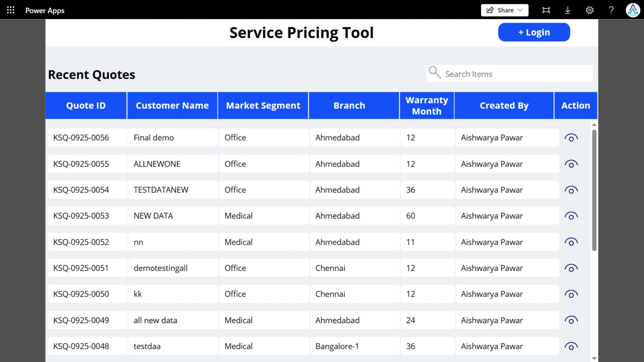Select the ALLNEWONE customer name cell

point(173,164)
